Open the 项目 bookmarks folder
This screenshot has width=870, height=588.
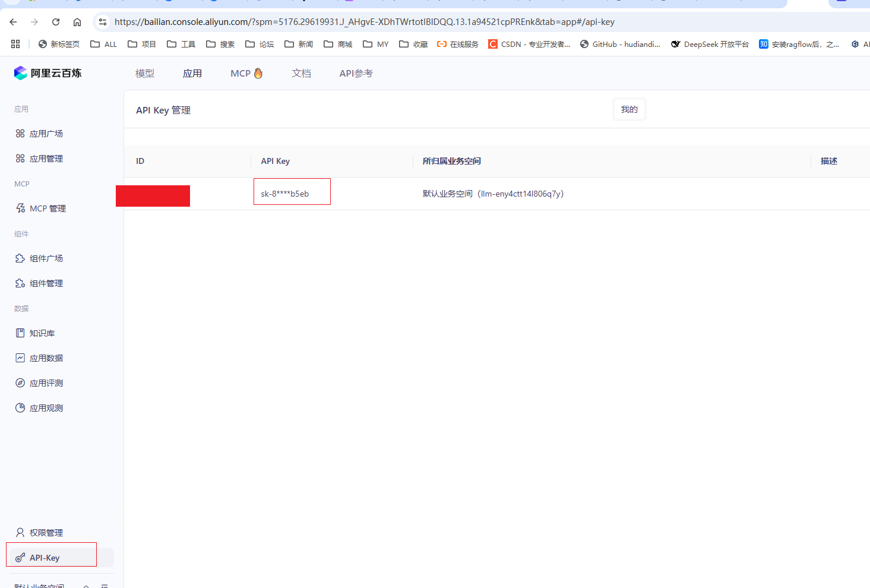(141, 44)
